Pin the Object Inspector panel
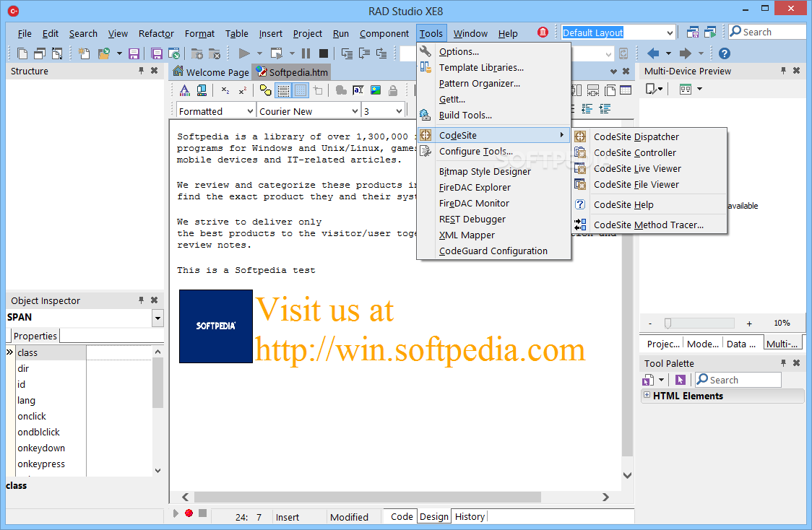 (x=141, y=300)
